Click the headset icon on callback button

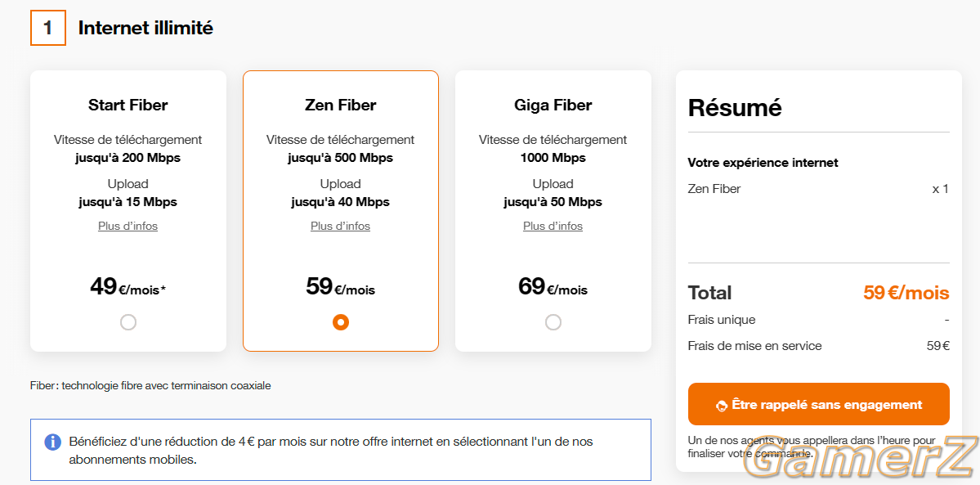click(x=722, y=406)
